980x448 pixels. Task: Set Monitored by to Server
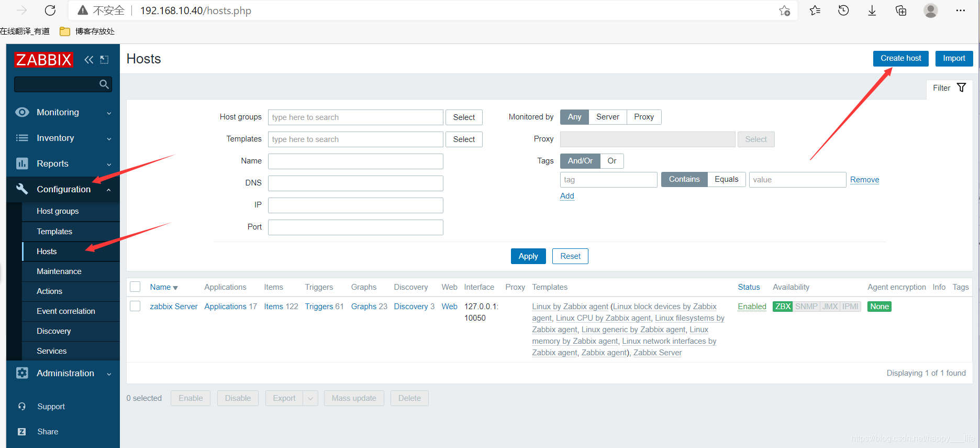(x=607, y=117)
